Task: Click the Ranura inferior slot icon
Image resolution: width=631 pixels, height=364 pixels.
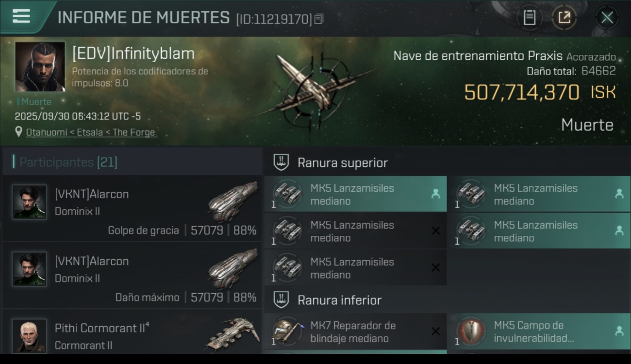Action: tap(281, 300)
